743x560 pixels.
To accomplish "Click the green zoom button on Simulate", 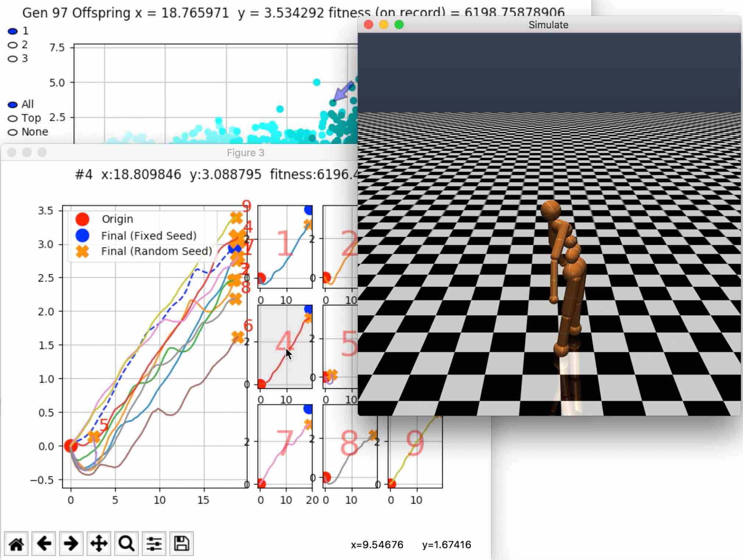I will pos(399,25).
